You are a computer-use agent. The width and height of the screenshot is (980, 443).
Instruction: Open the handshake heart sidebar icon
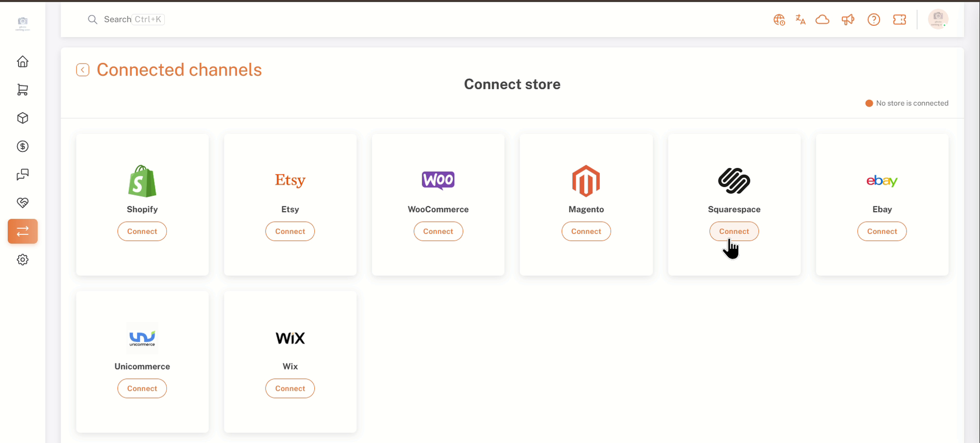pyautogui.click(x=23, y=203)
